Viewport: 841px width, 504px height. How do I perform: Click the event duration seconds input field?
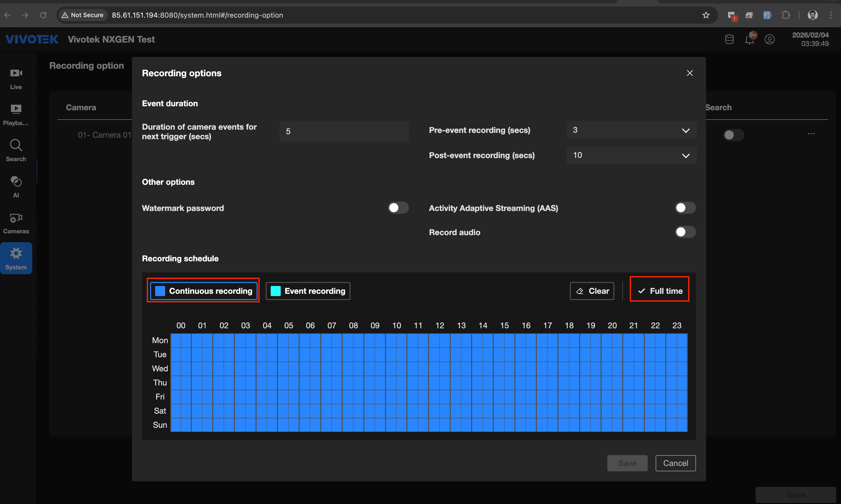coord(344,131)
